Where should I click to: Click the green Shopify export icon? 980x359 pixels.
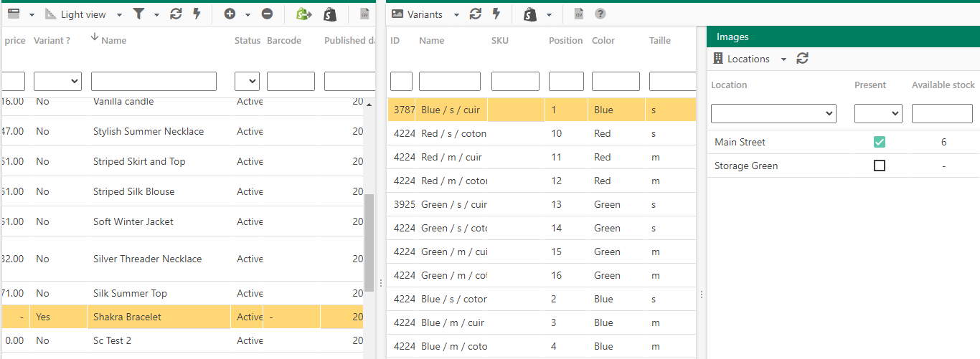click(x=304, y=14)
